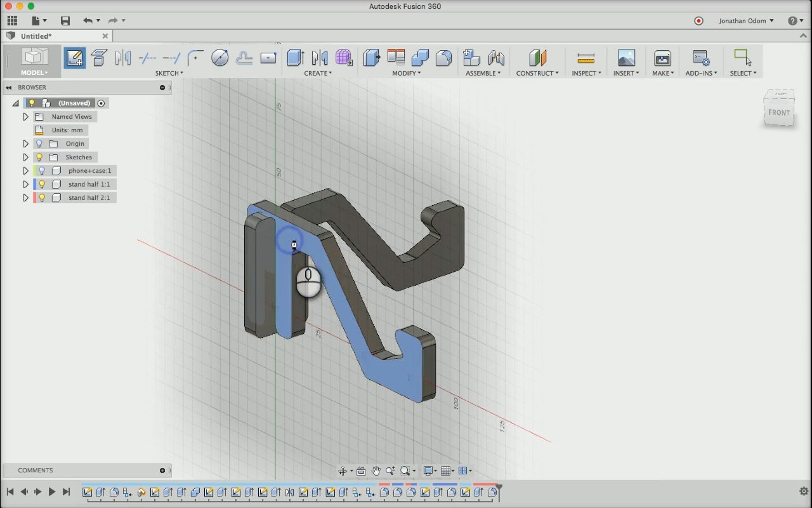
Task: Expand the Named Views folder
Action: coord(25,117)
